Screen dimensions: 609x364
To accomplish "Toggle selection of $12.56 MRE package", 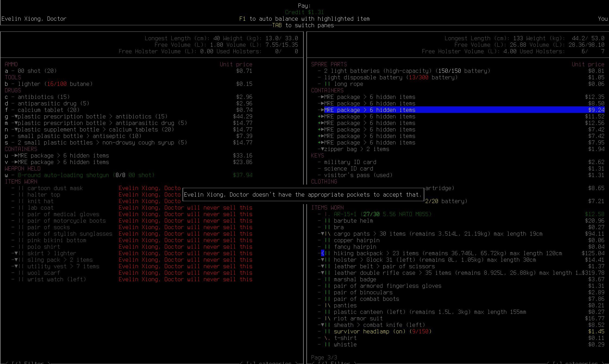I will point(319,123).
